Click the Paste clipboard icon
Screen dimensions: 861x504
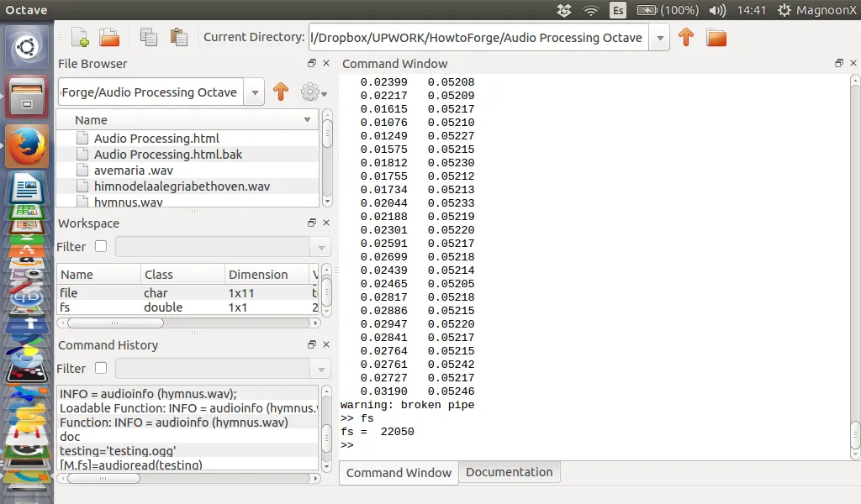pyautogui.click(x=178, y=37)
